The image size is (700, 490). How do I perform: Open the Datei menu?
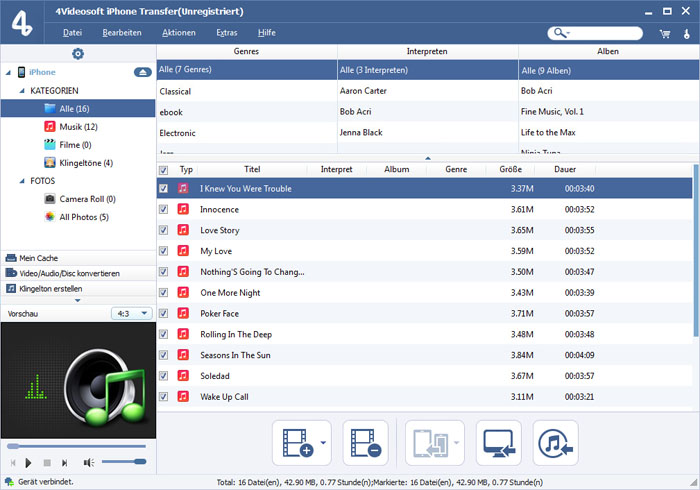point(72,33)
